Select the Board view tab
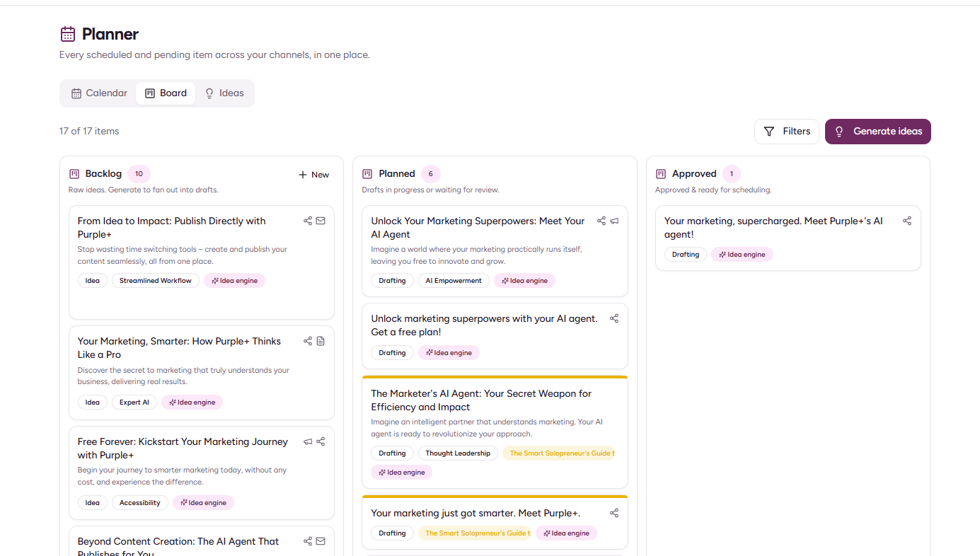Viewport: 980px width, 556px height. pyautogui.click(x=166, y=93)
